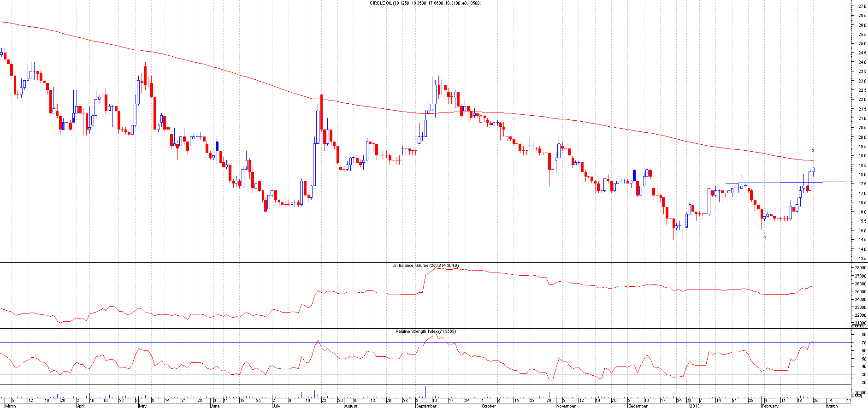
Task: Click the blue annotation number 3
Action: coord(813,151)
